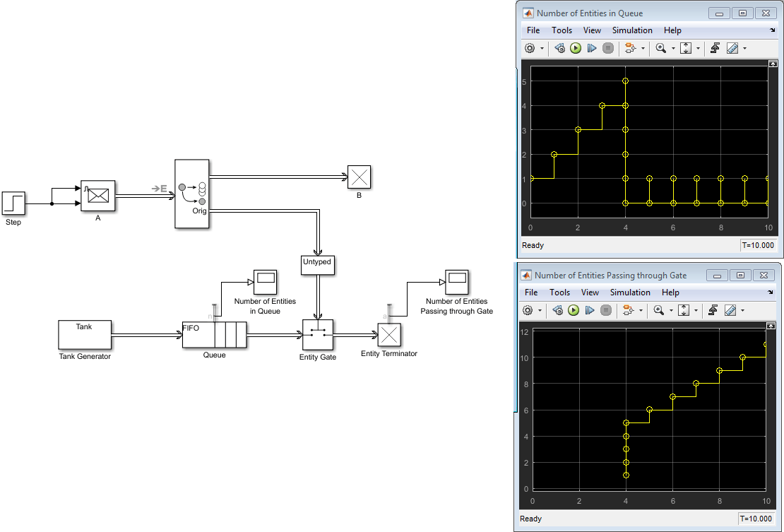Image resolution: width=784 pixels, height=532 pixels.
Task: Click Cursor Measurements ruler in Gate scope
Action: 730,310
